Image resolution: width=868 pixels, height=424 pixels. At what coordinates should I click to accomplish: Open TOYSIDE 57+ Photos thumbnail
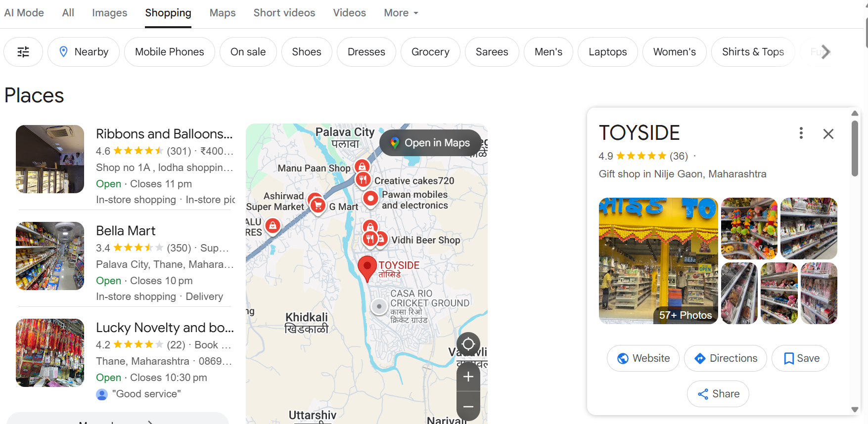tap(658, 261)
